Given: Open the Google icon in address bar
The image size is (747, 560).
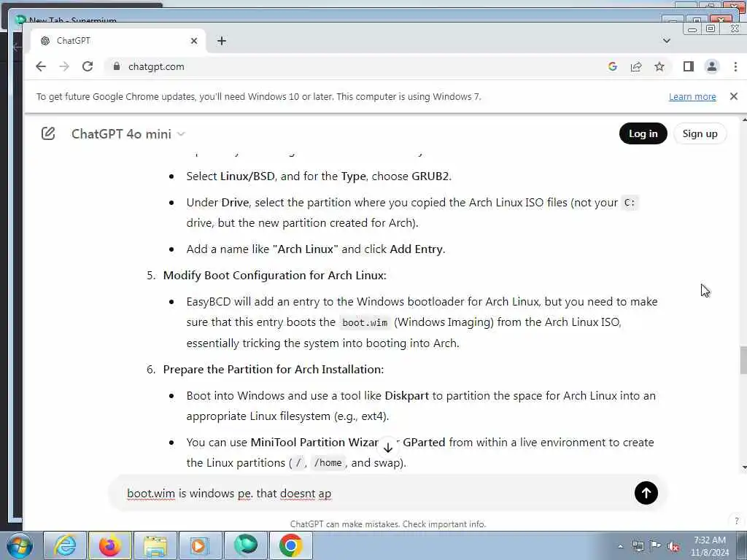Looking at the screenshot, I should click(x=613, y=66).
